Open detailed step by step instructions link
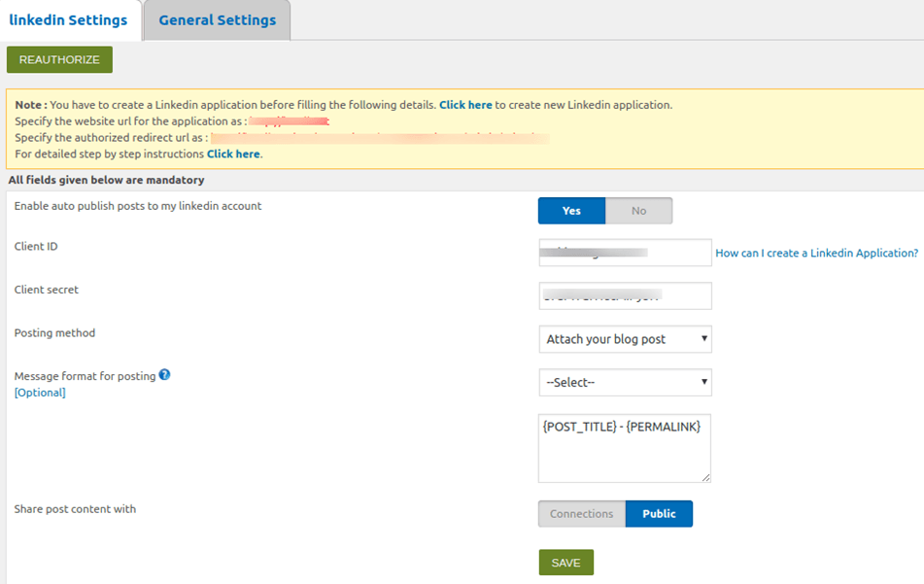 tap(233, 154)
